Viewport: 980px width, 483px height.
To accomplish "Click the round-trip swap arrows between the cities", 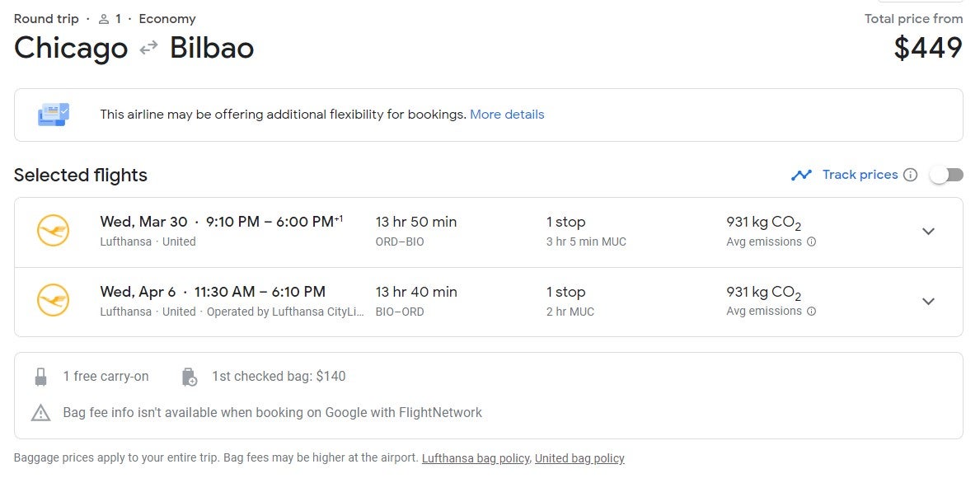I will tap(148, 48).
